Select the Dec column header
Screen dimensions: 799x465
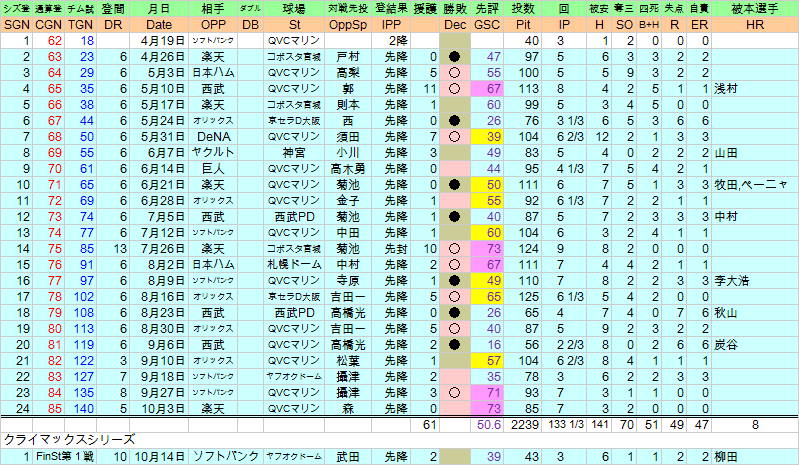(x=455, y=25)
